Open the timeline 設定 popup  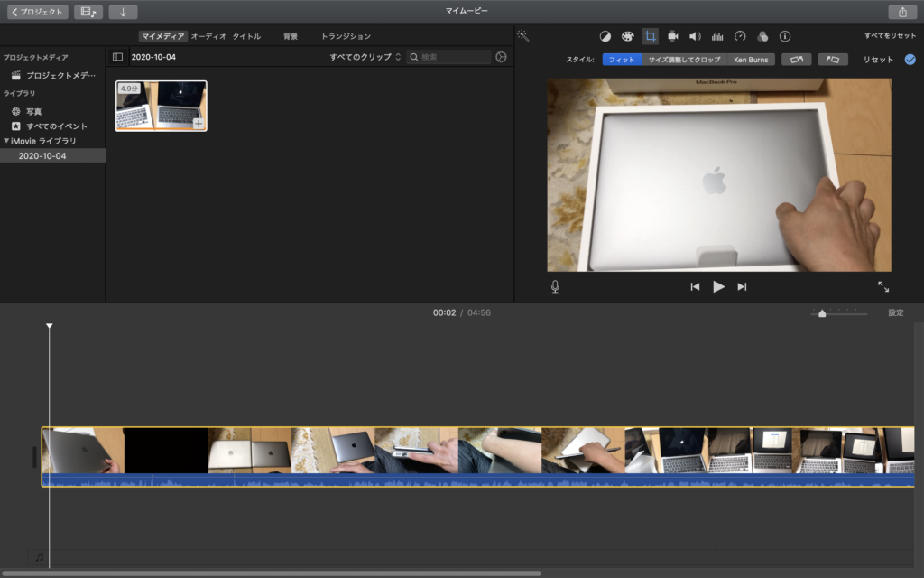click(x=894, y=312)
